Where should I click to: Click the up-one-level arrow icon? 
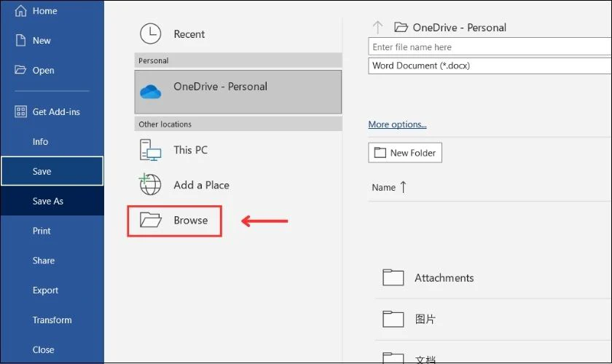coord(377,28)
